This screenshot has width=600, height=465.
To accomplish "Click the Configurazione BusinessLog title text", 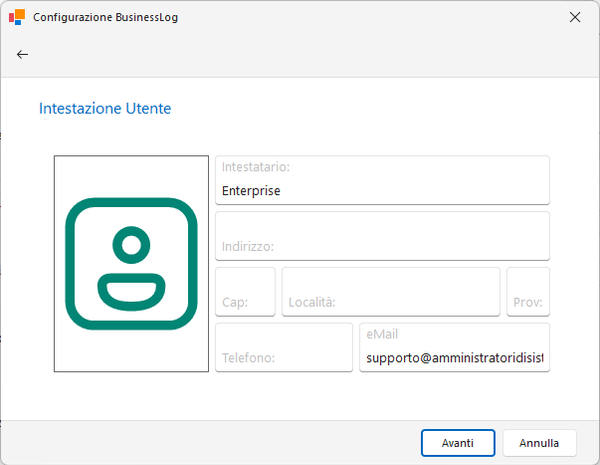I will [x=105, y=18].
